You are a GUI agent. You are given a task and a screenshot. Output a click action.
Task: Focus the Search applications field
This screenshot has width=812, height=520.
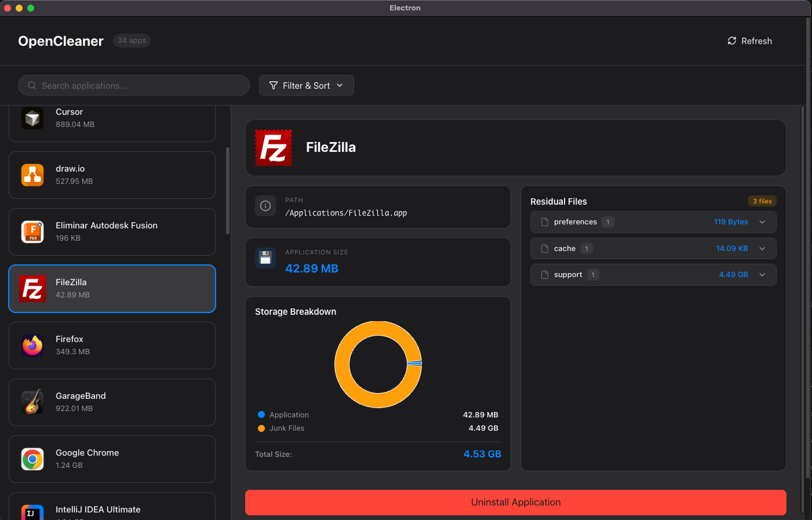(x=134, y=85)
